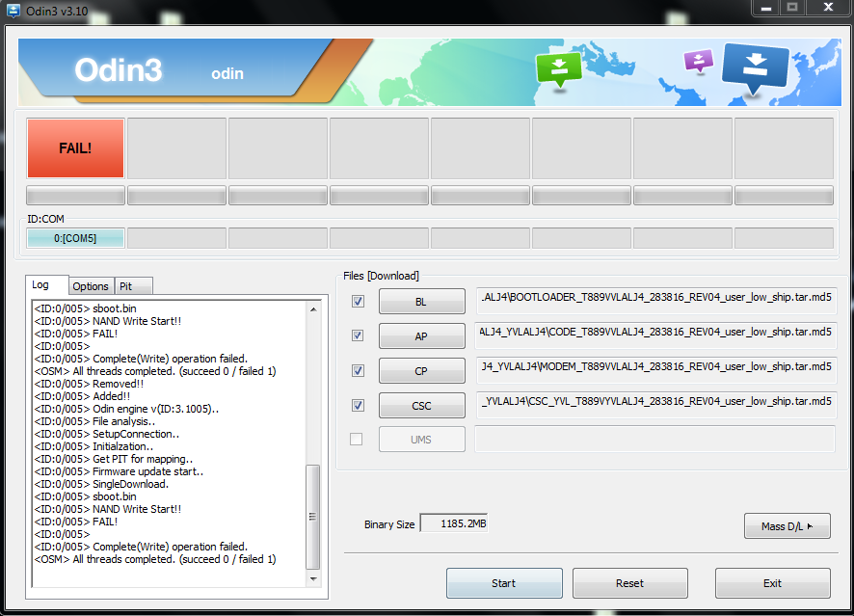Click the 'Binary Size' label
Viewport: 854px width, 616px height.
(x=389, y=524)
